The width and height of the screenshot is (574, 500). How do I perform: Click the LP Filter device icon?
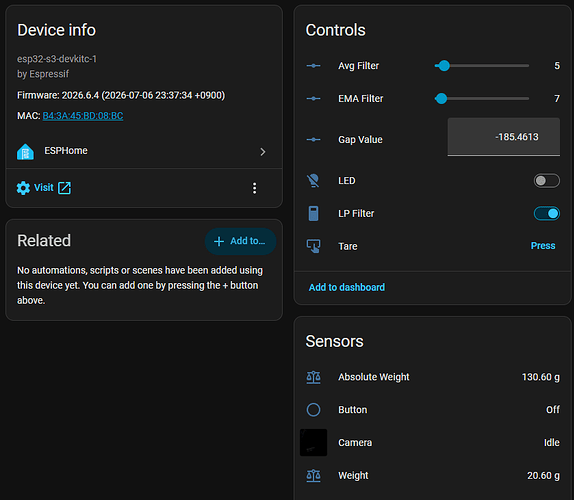313,213
